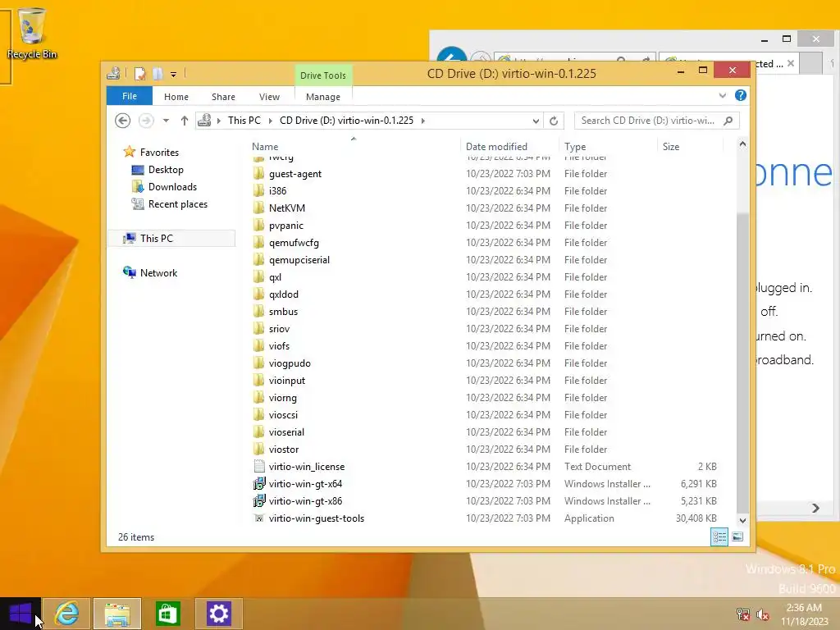The width and height of the screenshot is (840, 630).
Task: Click the Properties quick access toolbar icon
Action: 139,74
